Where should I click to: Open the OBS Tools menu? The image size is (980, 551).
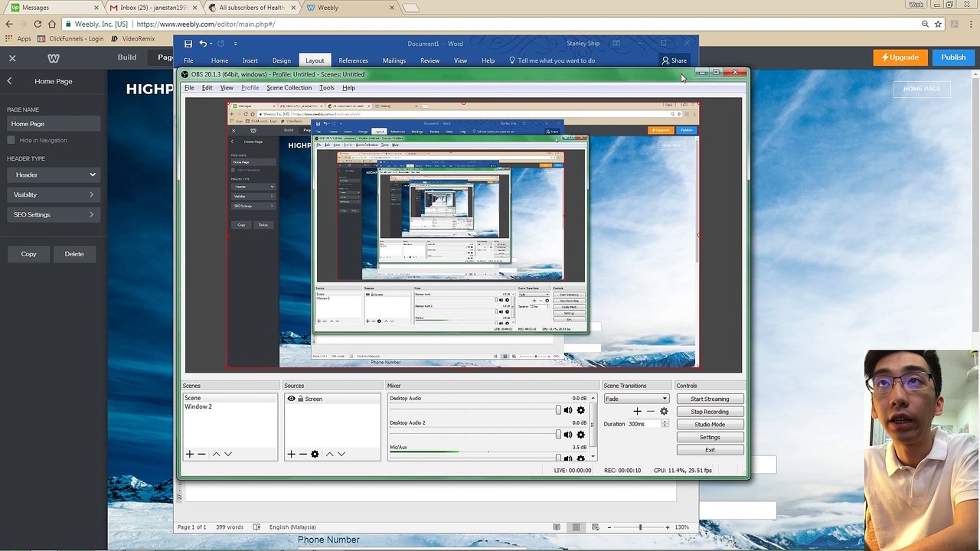pos(327,88)
